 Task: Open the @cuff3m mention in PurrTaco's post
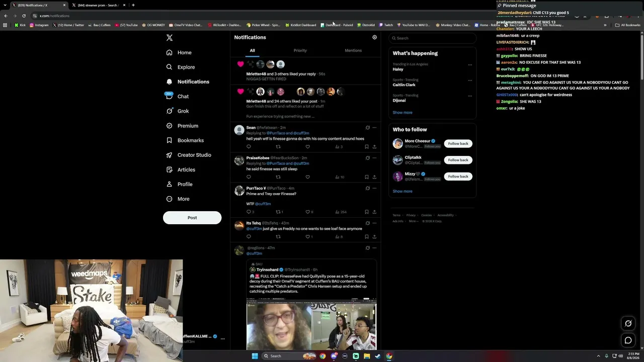pyautogui.click(x=263, y=204)
